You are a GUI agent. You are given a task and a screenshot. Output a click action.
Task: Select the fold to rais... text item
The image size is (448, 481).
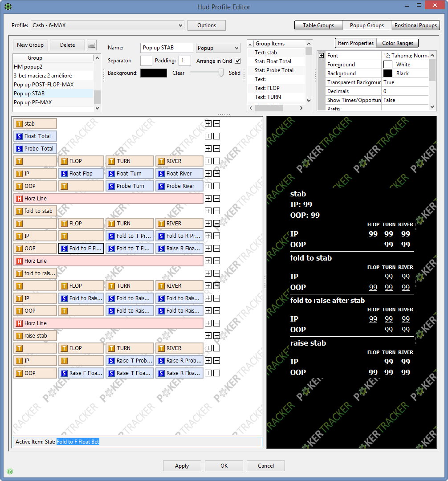point(35,273)
